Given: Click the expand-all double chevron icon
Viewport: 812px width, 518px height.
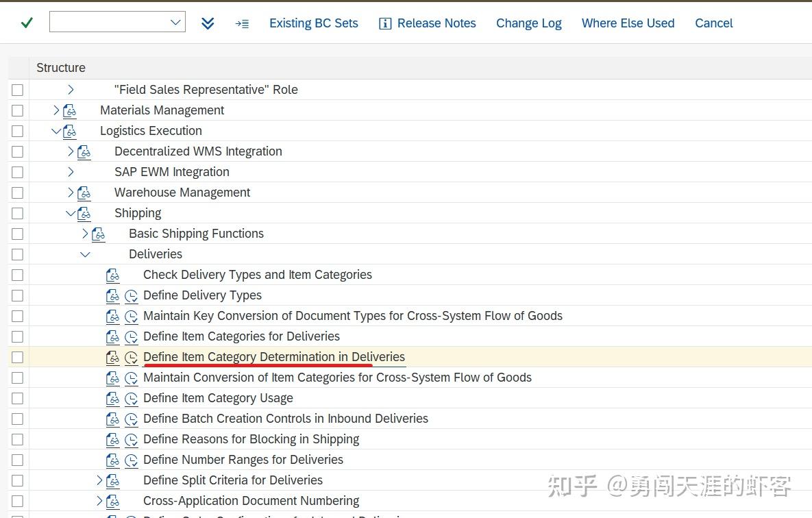Looking at the screenshot, I should (208, 23).
